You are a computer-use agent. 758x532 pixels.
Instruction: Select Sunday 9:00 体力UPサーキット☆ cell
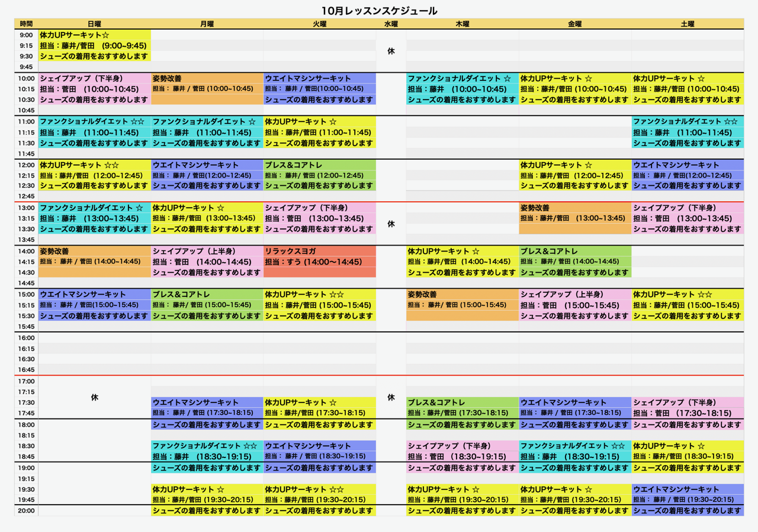pos(95,35)
